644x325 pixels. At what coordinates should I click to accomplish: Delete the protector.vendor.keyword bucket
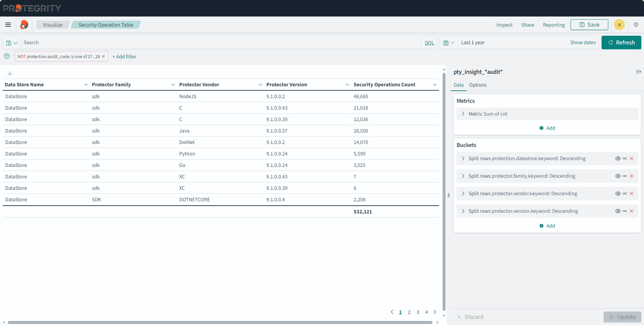[x=632, y=194]
